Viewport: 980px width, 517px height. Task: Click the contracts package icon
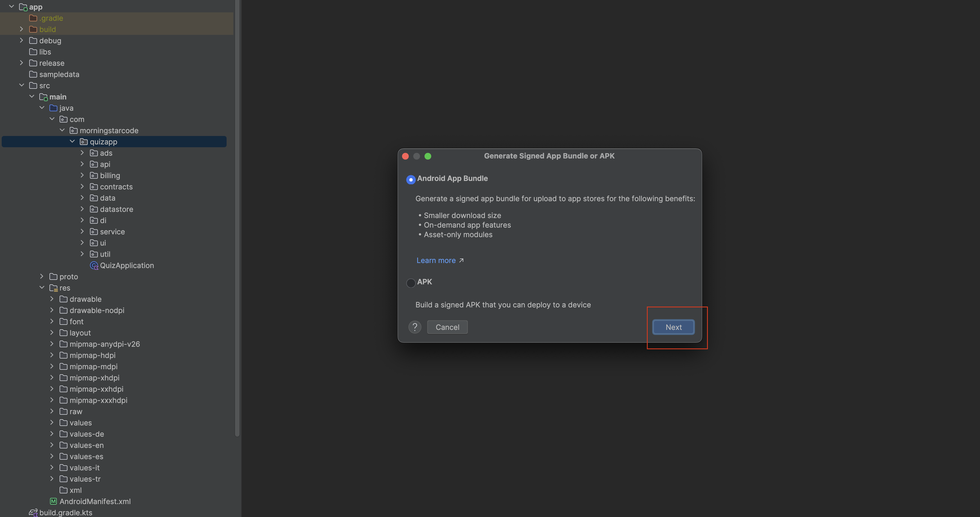pyautogui.click(x=94, y=187)
